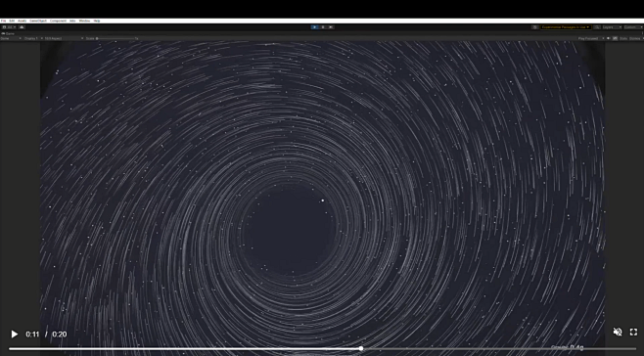Open the cloud services icon
644x356 pixels.
point(22,27)
